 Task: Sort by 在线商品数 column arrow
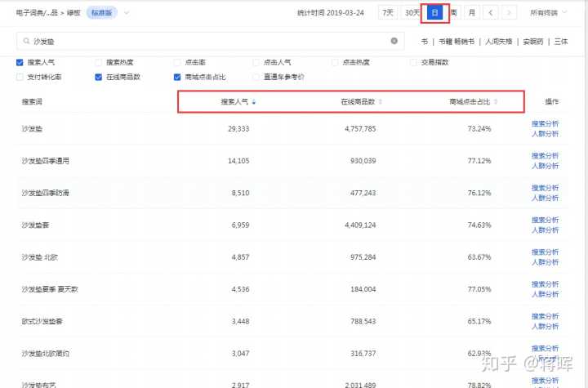click(x=381, y=102)
